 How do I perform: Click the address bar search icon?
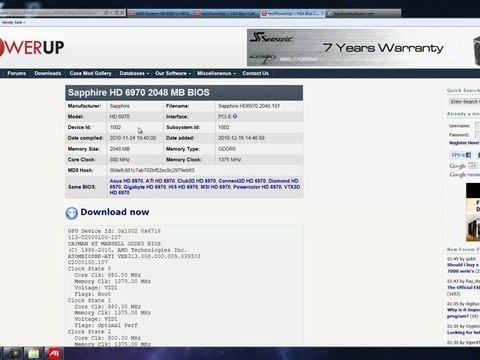106,13
